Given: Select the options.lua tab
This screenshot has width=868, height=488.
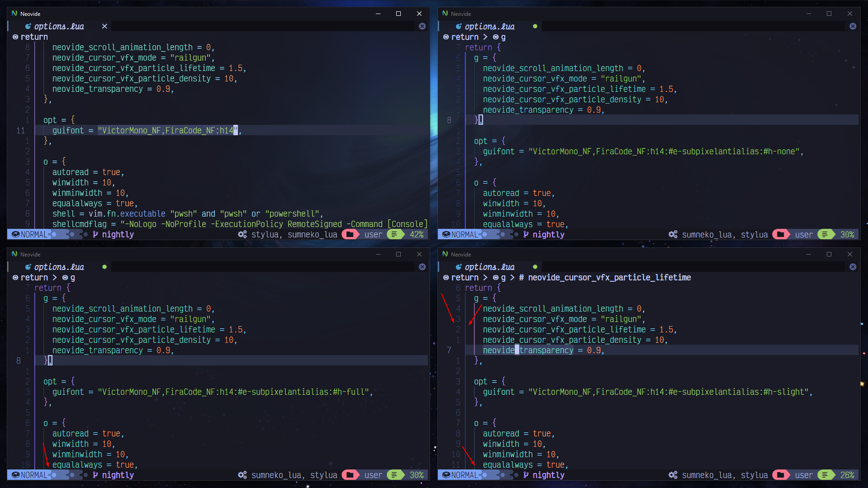Looking at the screenshot, I should pyautogui.click(x=59, y=26).
